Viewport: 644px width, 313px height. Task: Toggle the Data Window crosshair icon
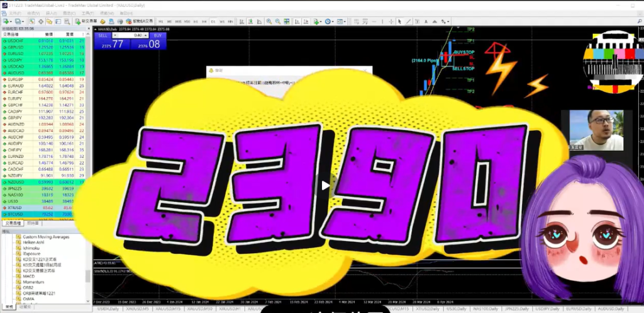pos(41,21)
